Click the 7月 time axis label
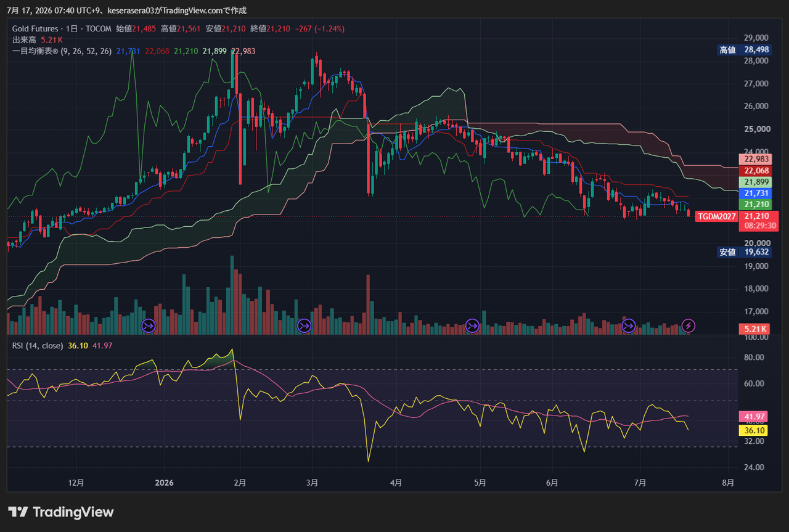The height and width of the screenshot is (532, 789). (640, 483)
